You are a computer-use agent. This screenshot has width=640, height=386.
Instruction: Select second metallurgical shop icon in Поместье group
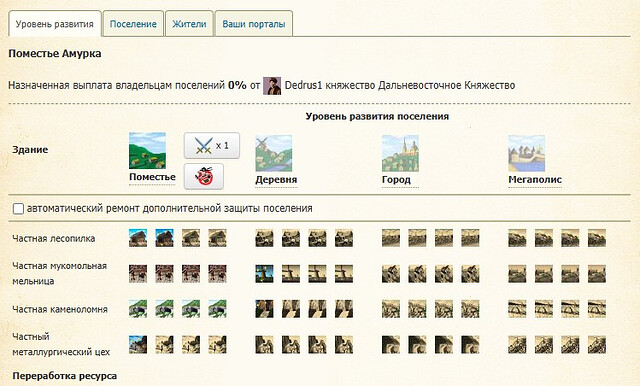[x=164, y=344]
